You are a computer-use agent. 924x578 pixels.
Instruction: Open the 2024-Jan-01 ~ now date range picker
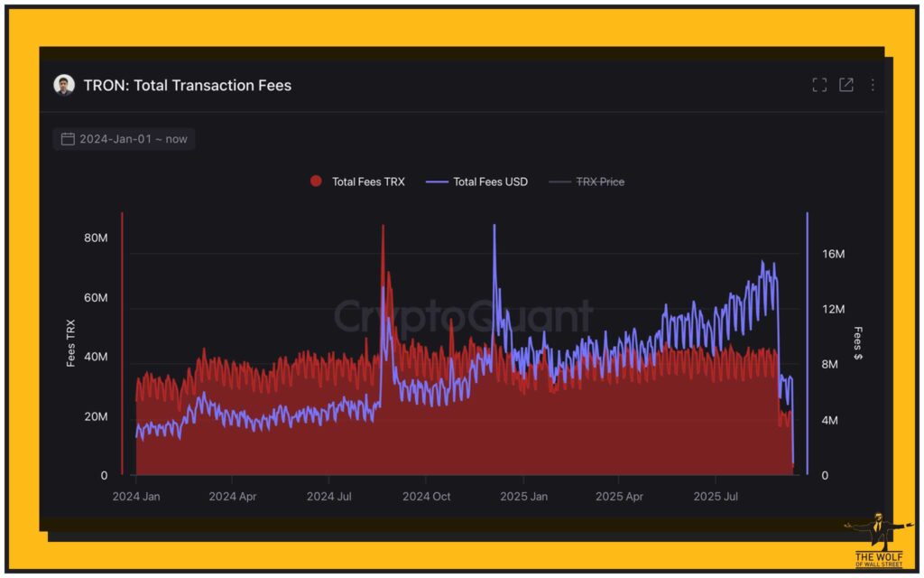tap(125, 139)
